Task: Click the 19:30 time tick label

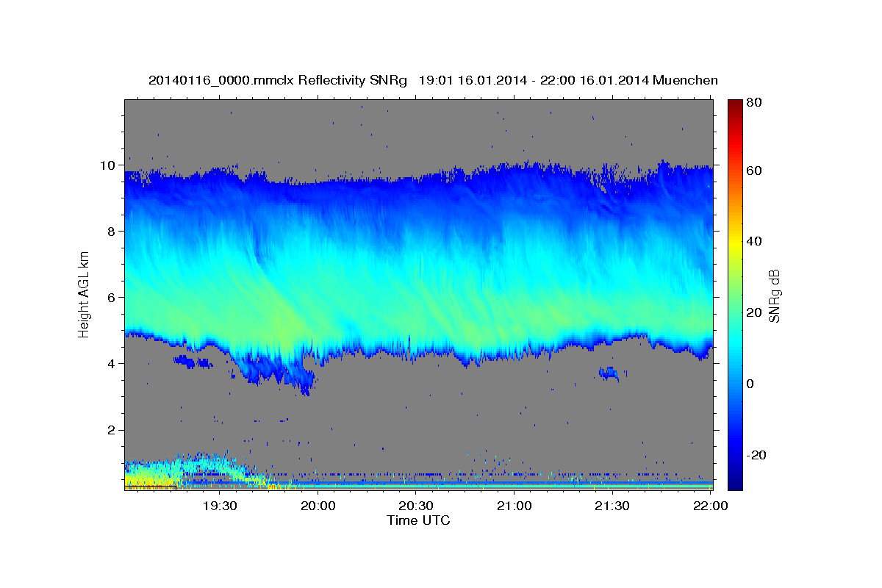Action: click(219, 506)
